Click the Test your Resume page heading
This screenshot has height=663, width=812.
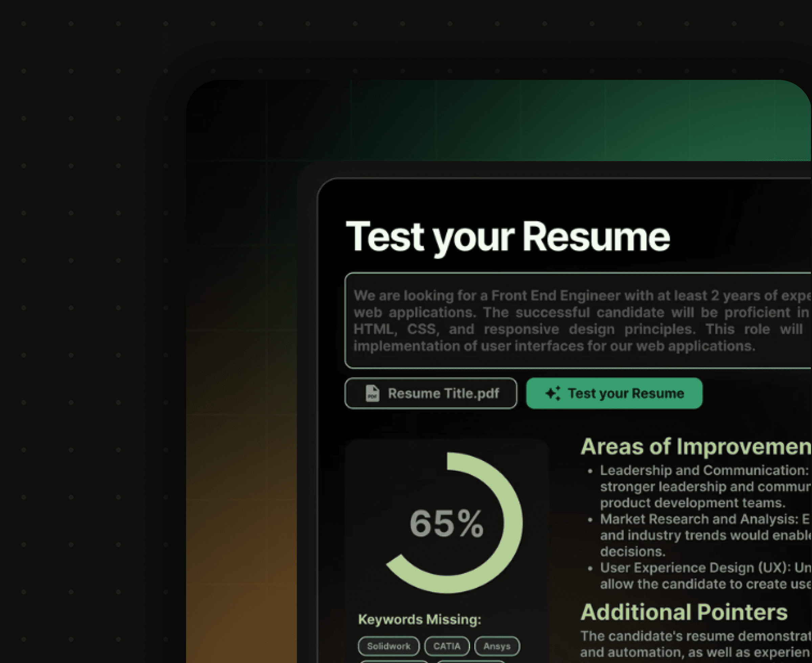coord(507,237)
